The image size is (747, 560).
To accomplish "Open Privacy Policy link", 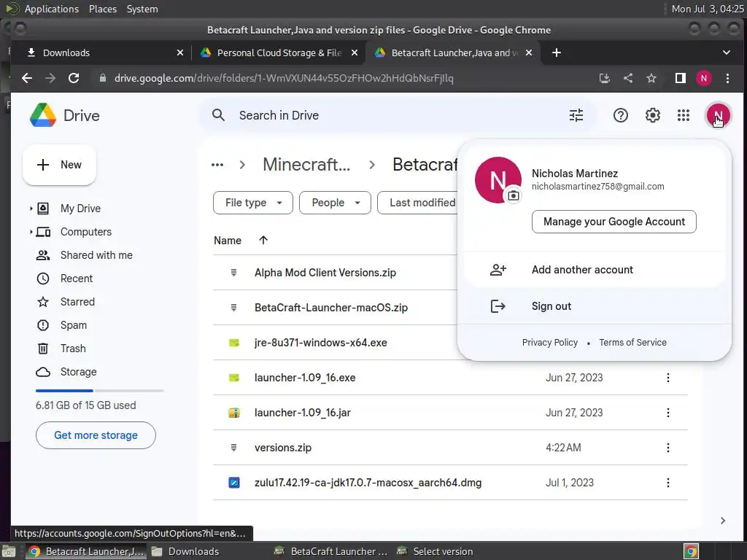I will point(550,343).
